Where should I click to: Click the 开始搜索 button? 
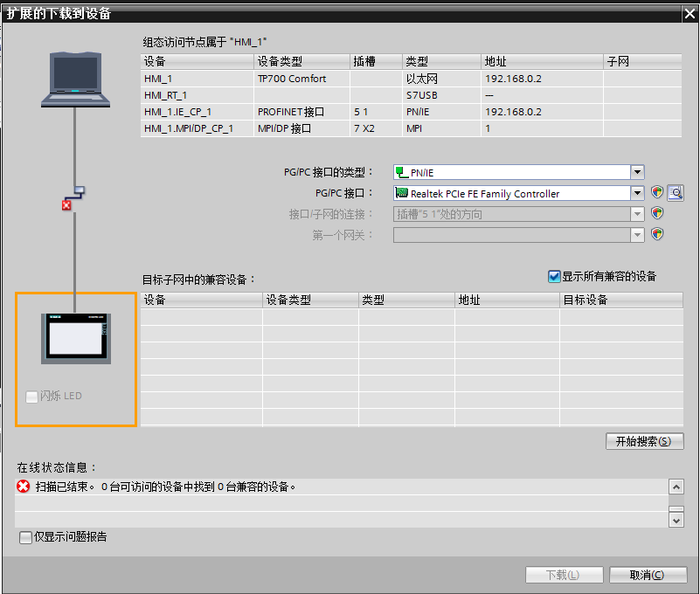tap(643, 441)
